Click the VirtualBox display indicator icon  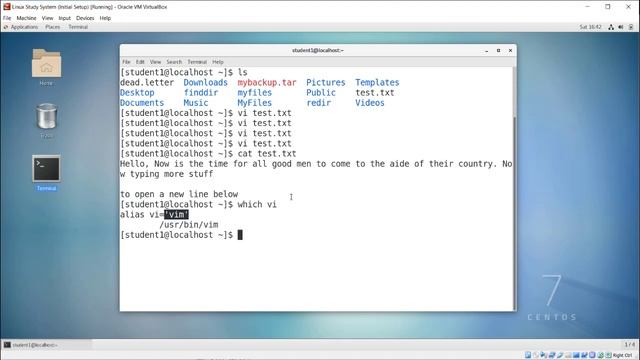coord(576,355)
